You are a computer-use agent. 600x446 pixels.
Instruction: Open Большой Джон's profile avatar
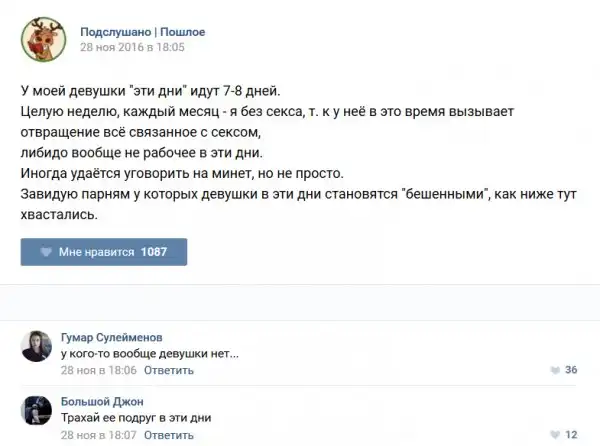point(36,410)
